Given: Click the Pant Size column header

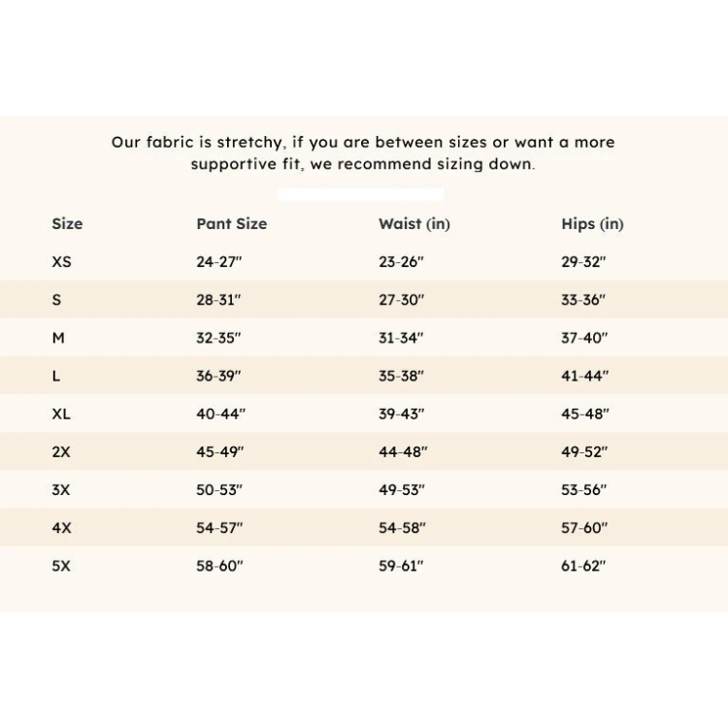Looking at the screenshot, I should pyautogui.click(x=231, y=224).
